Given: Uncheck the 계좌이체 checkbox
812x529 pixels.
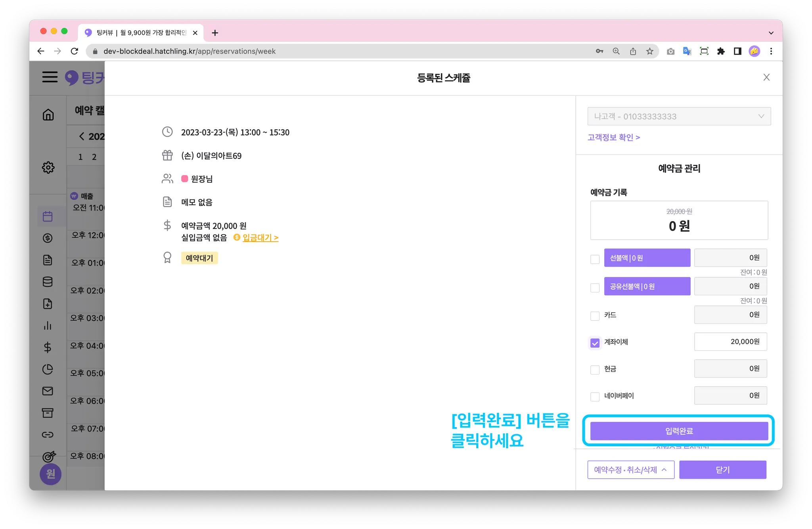Looking at the screenshot, I should point(595,343).
